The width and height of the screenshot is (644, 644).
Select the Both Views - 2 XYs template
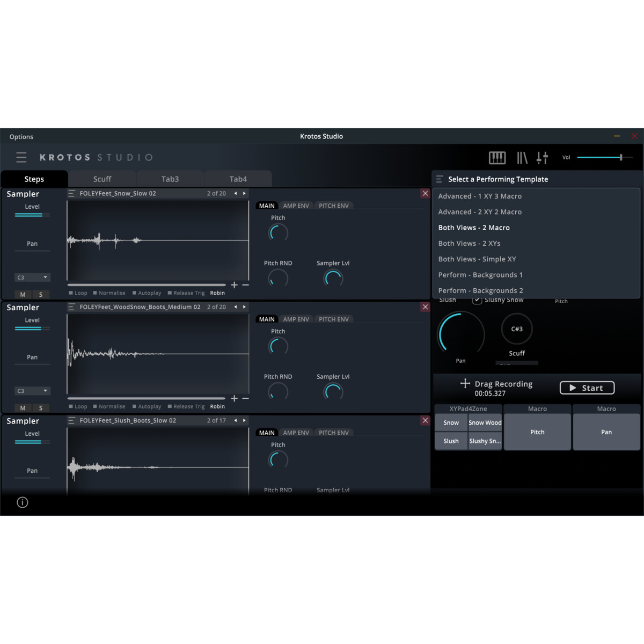tap(469, 243)
